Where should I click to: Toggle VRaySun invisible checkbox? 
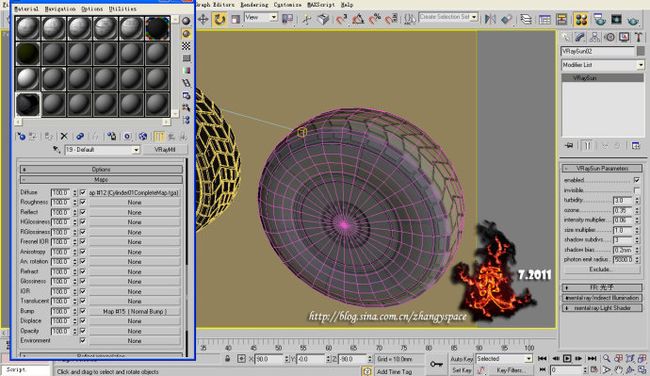(637, 190)
